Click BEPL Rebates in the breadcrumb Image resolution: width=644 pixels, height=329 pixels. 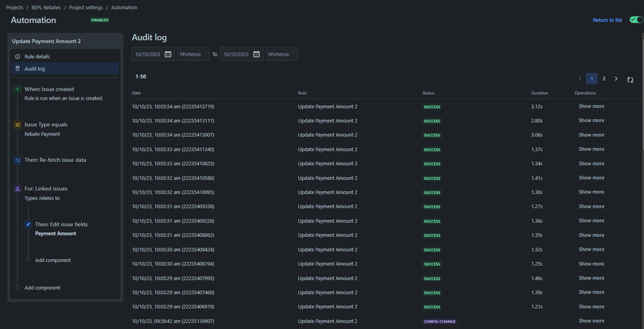click(46, 7)
